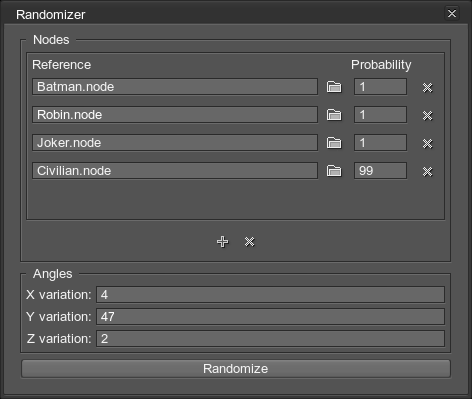Click the Batman.node reference field

pos(175,87)
